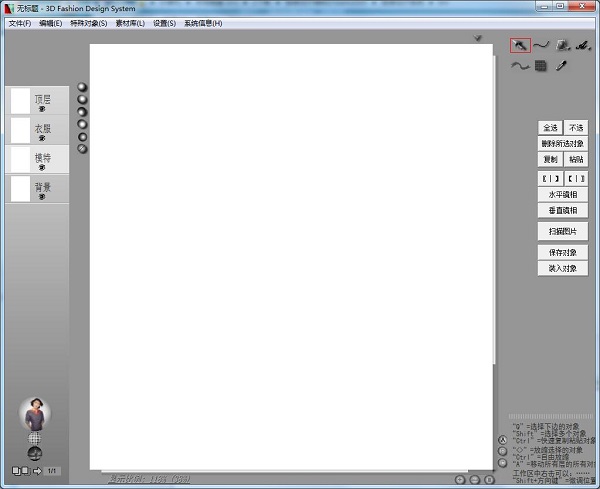600x489 pixels.
Task: Pick the thin curve line tool
Action: (541, 45)
